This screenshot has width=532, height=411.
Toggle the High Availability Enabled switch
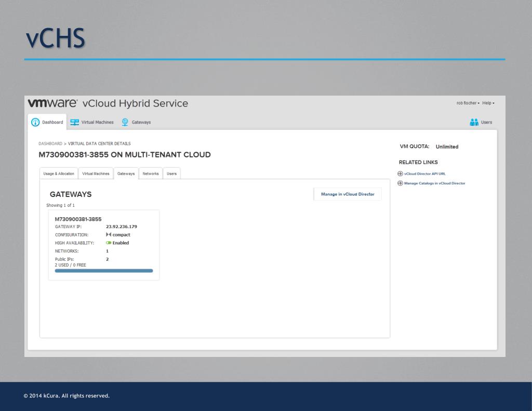[x=109, y=243]
